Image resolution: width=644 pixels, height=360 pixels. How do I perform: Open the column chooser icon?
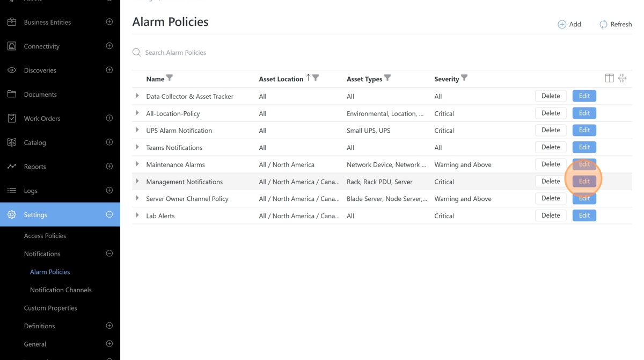(609, 78)
